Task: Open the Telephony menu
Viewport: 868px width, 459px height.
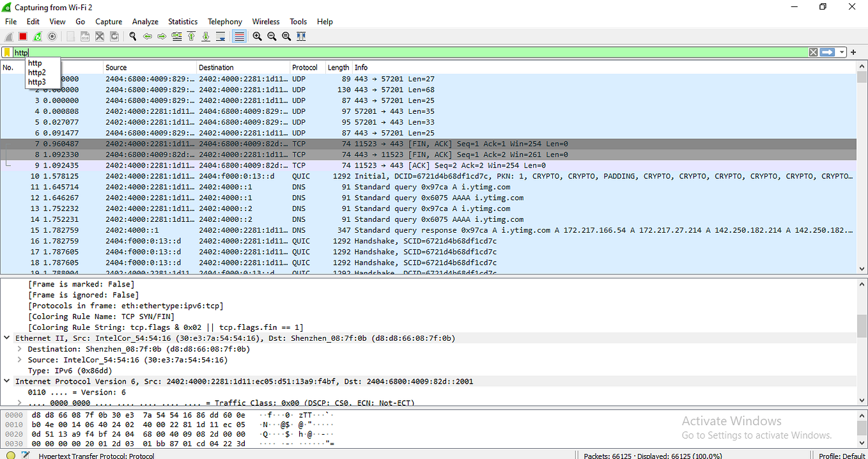Action: coord(224,21)
